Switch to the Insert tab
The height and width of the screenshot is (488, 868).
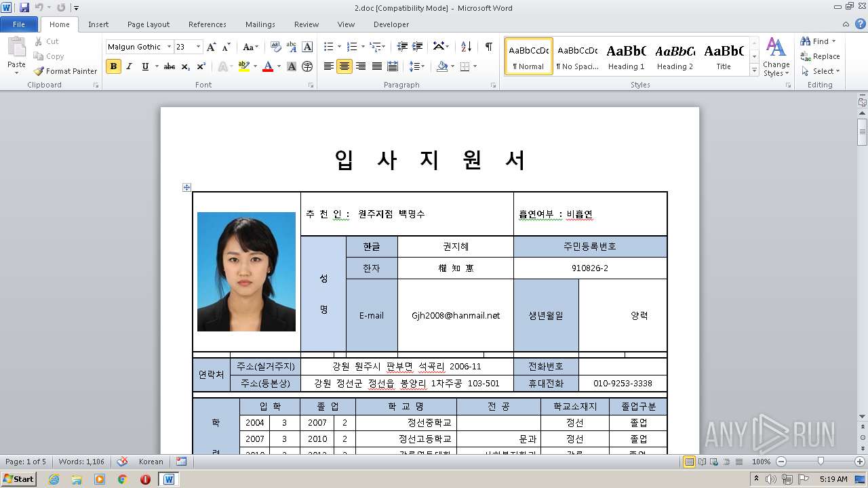click(x=98, y=24)
